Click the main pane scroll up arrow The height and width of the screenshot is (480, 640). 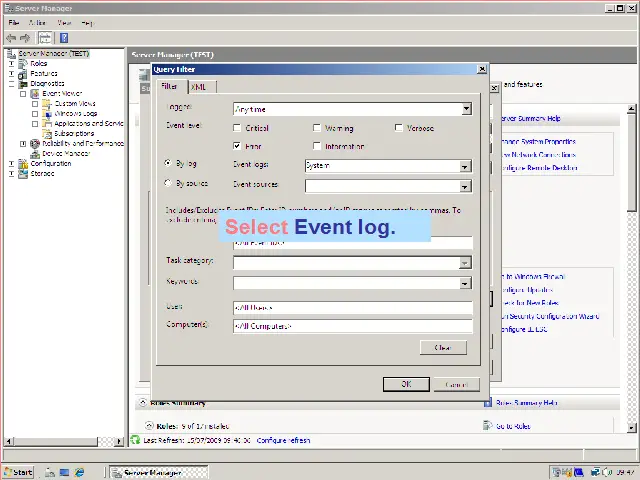[631, 109]
